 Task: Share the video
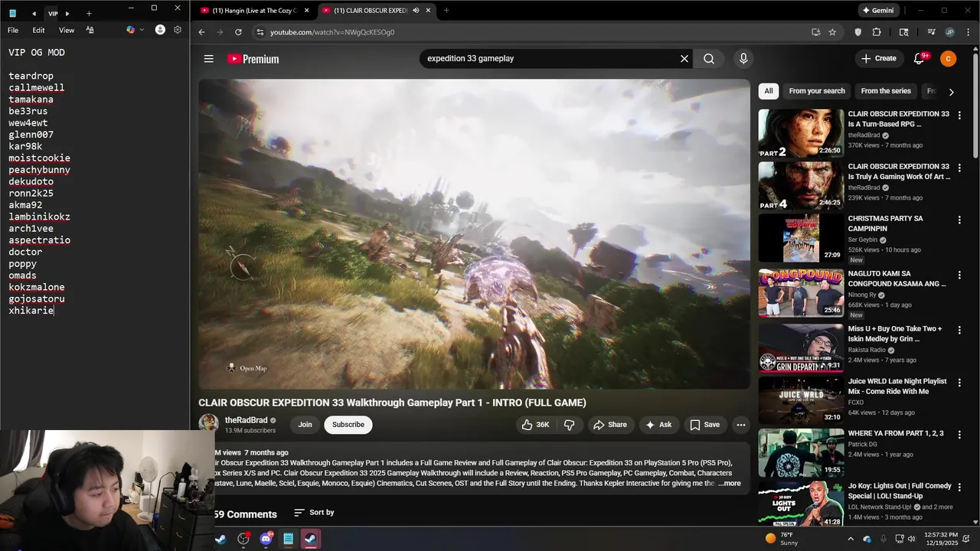pyautogui.click(x=610, y=425)
